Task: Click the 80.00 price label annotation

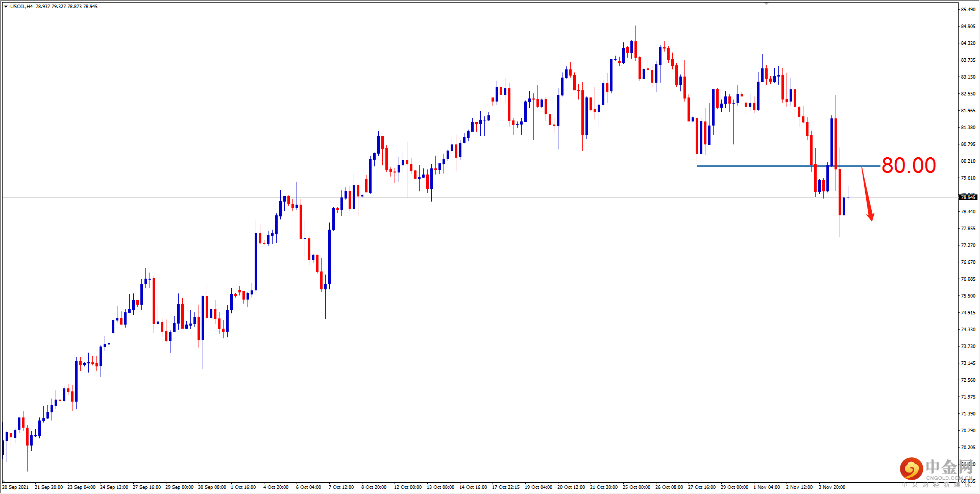Action: coord(908,164)
